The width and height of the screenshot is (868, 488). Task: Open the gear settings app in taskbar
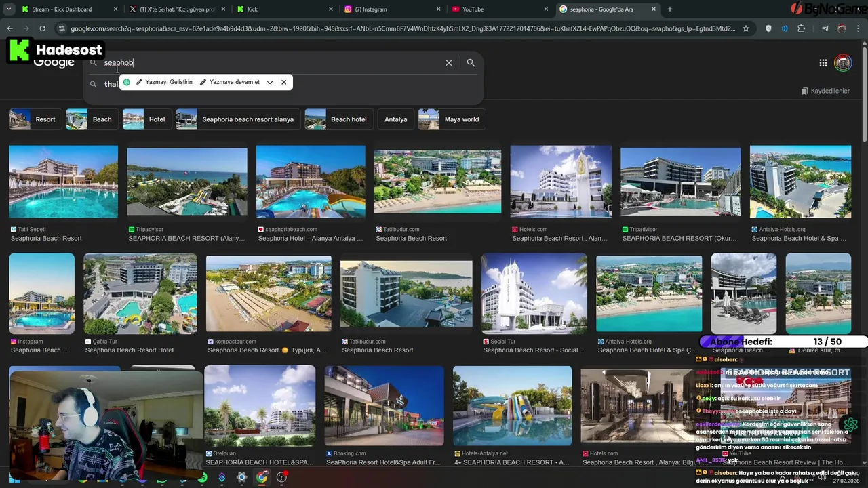click(x=241, y=477)
